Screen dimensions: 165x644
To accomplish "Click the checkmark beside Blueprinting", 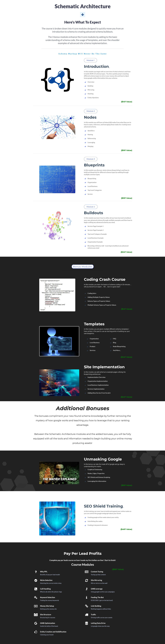I will (x=85, y=179).
